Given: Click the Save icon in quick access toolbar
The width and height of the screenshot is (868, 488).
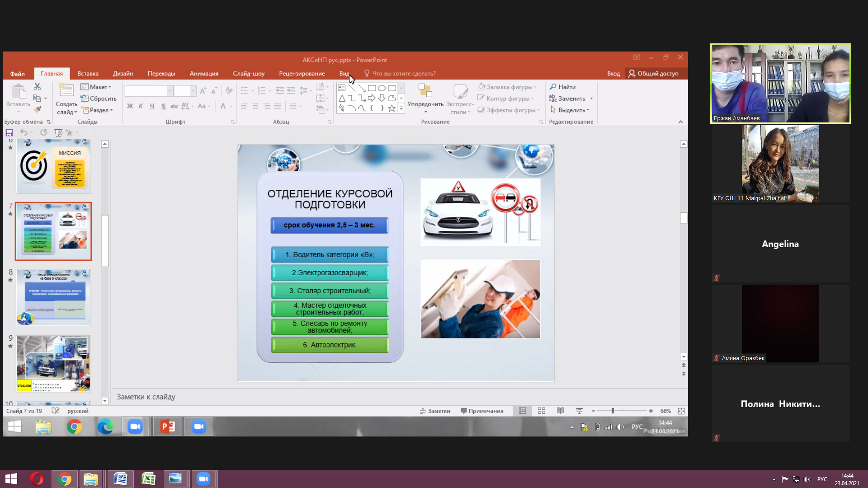Looking at the screenshot, I should click(x=9, y=132).
